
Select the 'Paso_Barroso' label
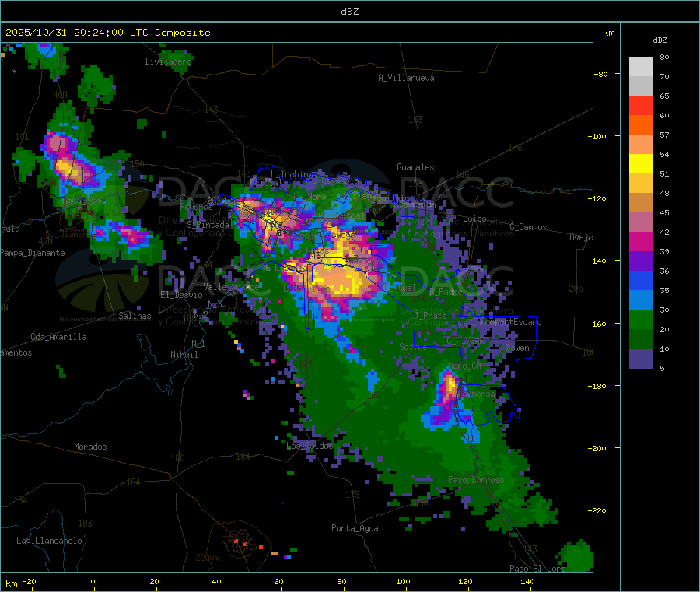point(476,480)
